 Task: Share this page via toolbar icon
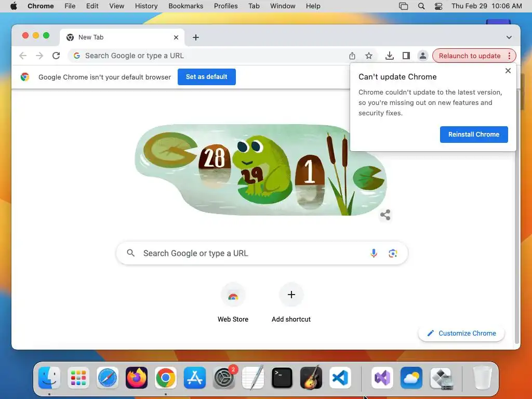(352, 56)
